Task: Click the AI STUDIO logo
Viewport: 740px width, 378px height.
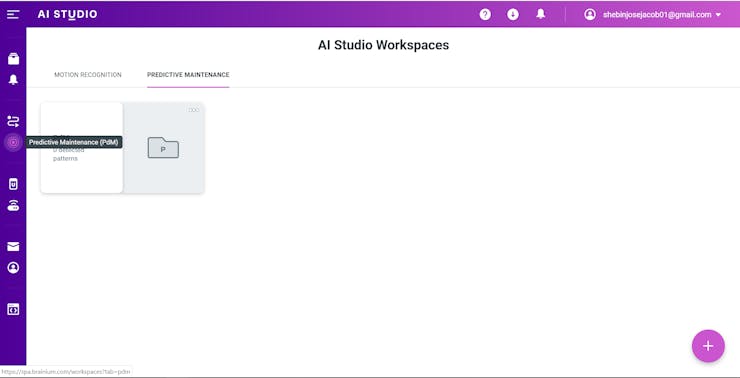Action: (67, 14)
